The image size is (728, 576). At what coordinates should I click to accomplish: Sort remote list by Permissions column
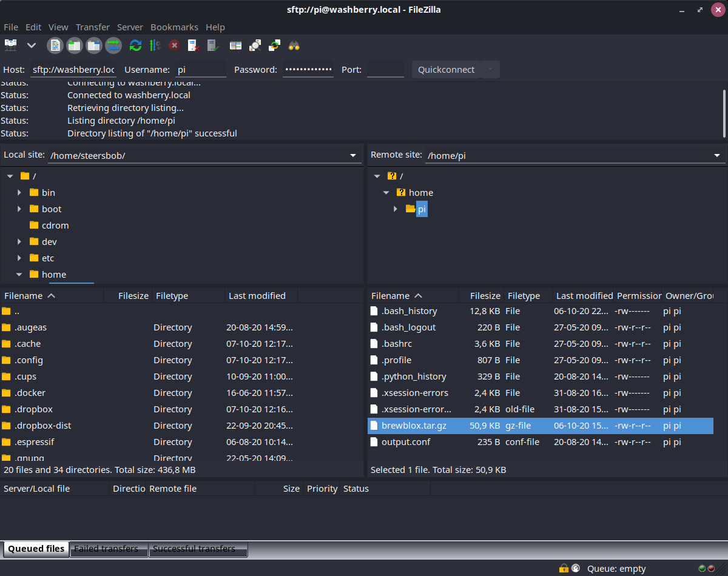click(x=638, y=296)
